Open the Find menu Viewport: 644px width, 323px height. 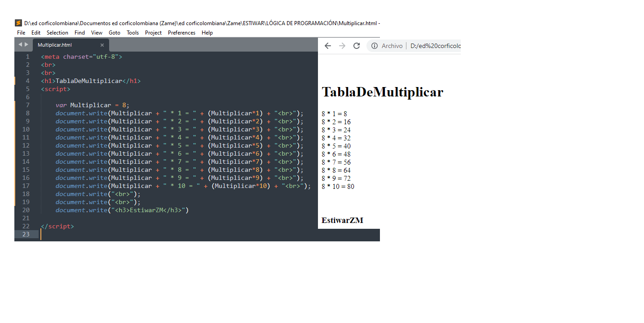tap(79, 33)
